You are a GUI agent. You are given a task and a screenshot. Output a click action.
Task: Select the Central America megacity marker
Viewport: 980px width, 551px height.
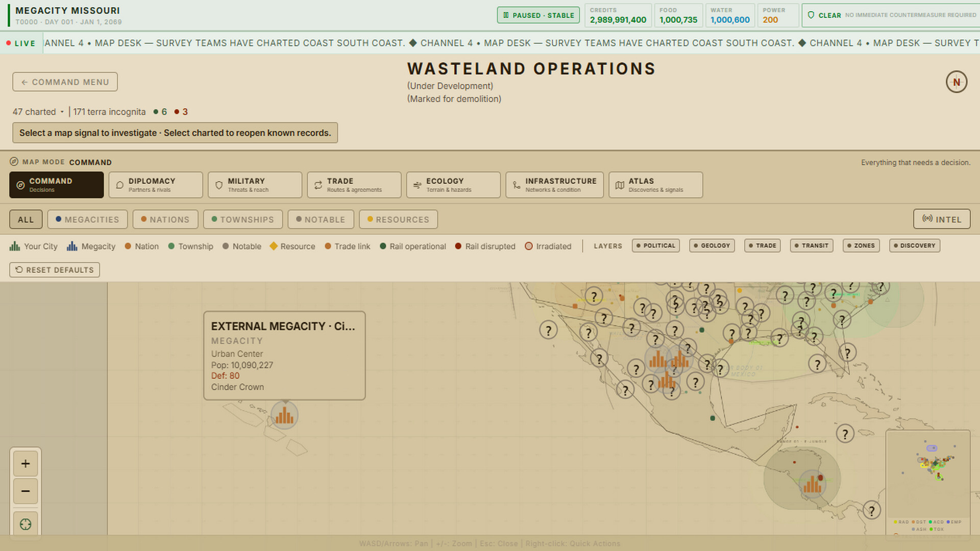pos(812,484)
